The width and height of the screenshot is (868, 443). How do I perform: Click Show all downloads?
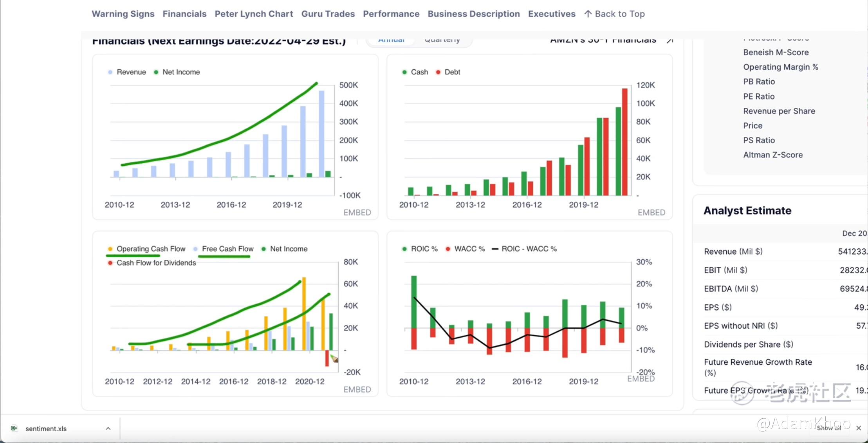click(828, 428)
